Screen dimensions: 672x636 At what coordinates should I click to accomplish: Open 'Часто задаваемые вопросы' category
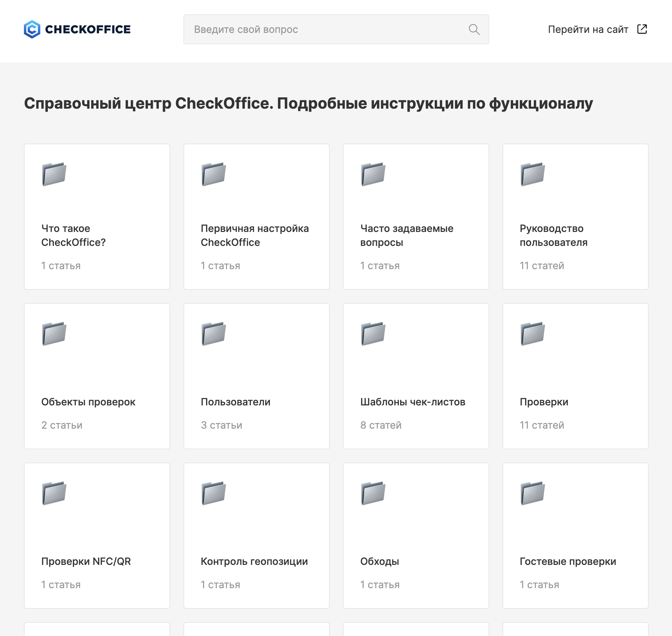[406, 235]
